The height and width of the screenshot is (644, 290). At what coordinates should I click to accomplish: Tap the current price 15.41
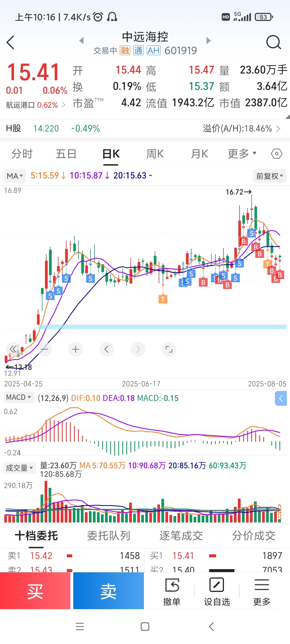click(33, 72)
